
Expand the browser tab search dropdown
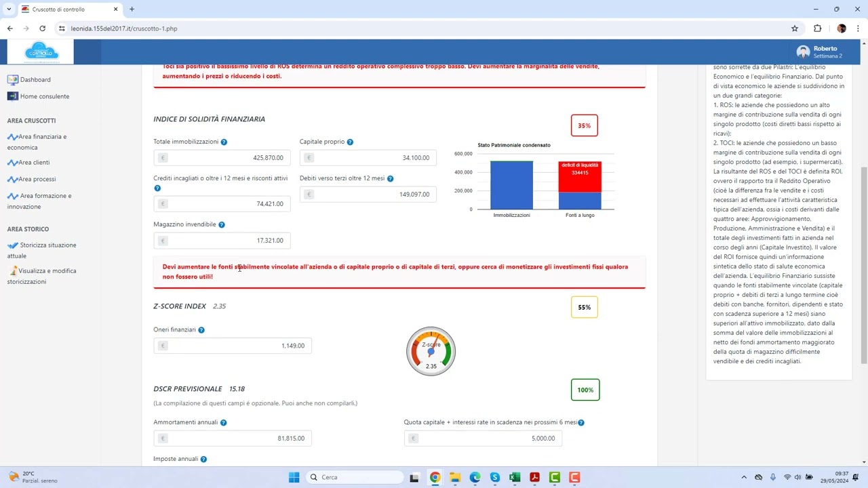[x=9, y=9]
